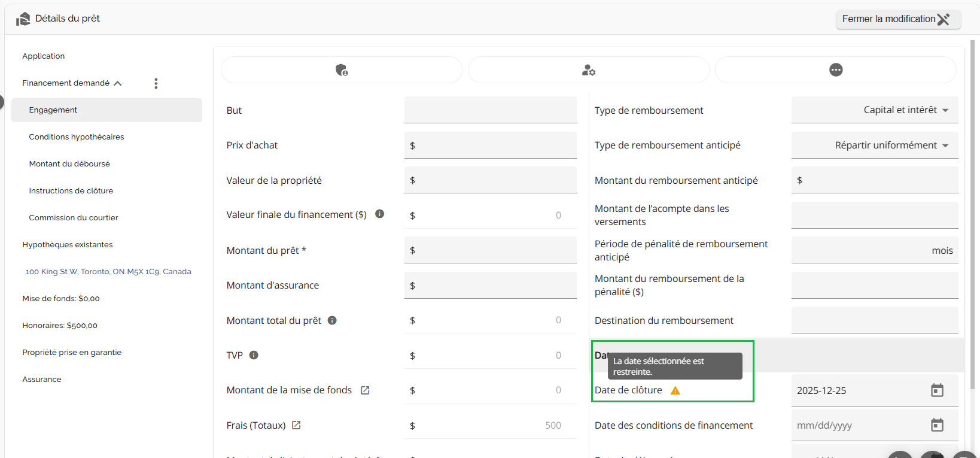980x458 pixels.
Task: Open calendar for Date des conditions de financement
Action: coord(937,425)
